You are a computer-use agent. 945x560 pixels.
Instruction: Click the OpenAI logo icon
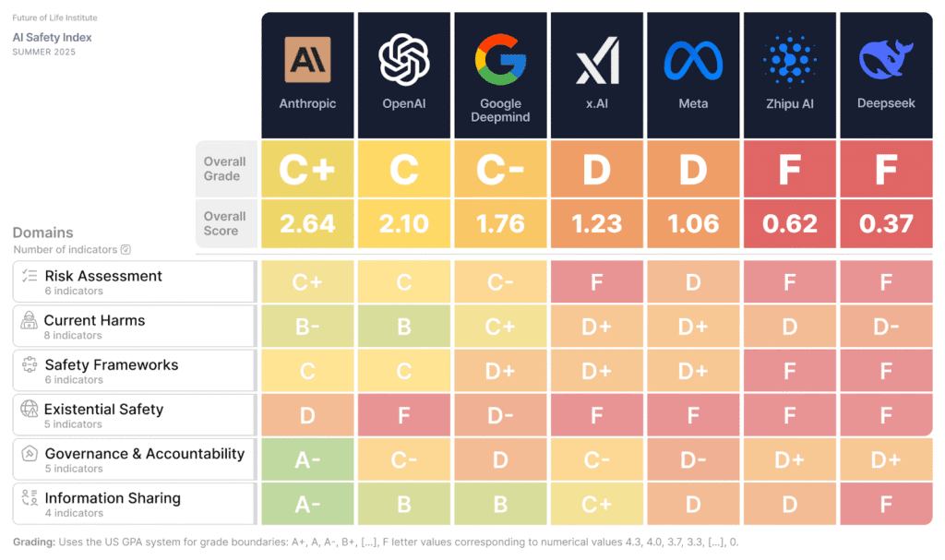pos(404,58)
